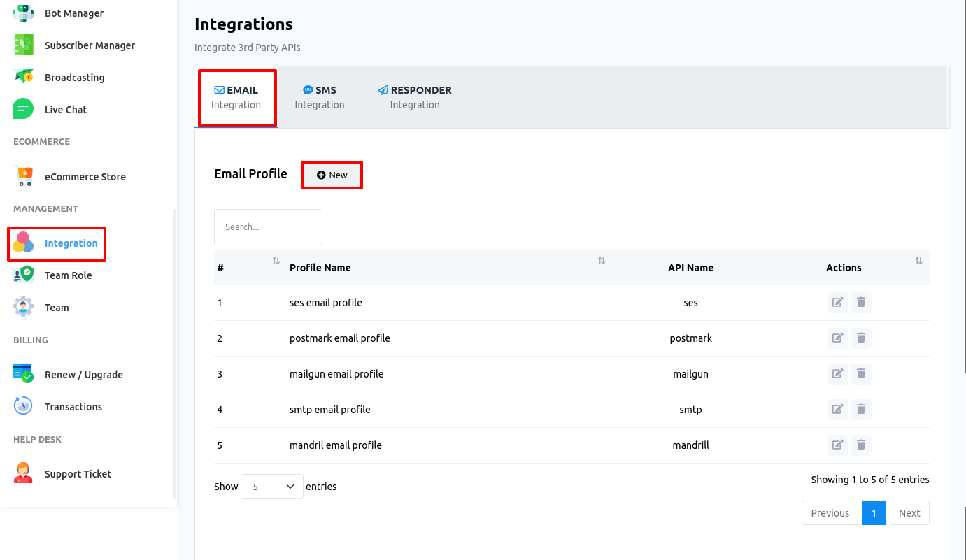966x560 pixels.
Task: Edit the postmark email profile
Action: click(x=837, y=338)
